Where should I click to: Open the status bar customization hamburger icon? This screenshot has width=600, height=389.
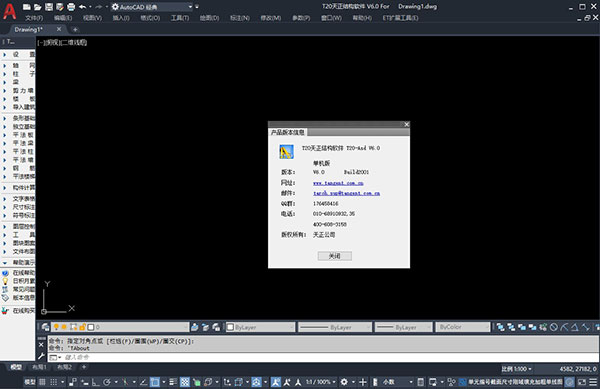coord(593,382)
